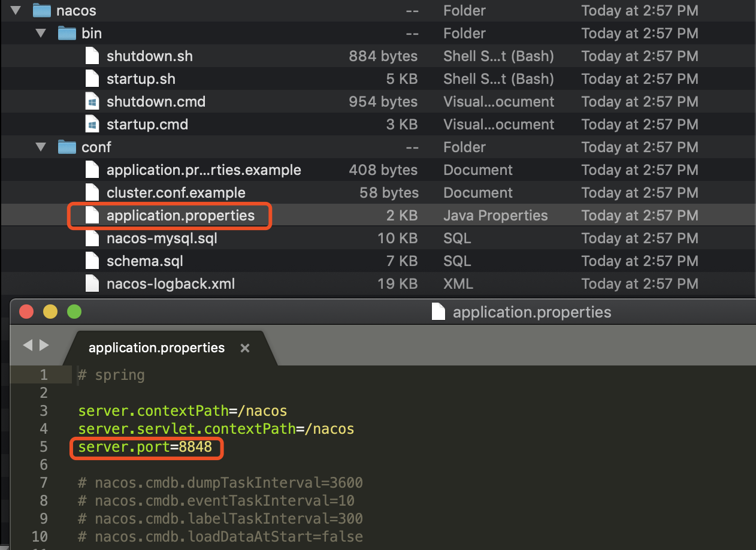Image resolution: width=756 pixels, height=550 pixels.
Task: Collapse the conf folder disclosure triangle
Action: tap(41, 147)
